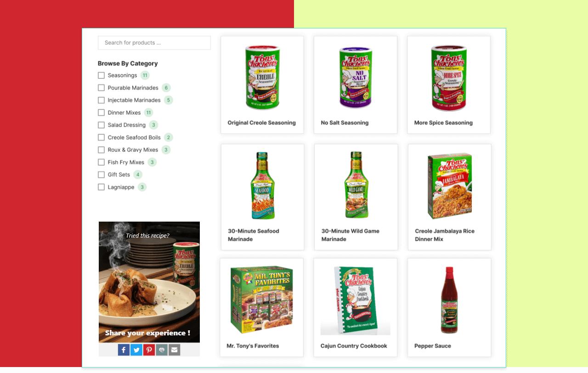Share on Facebook icon
The width and height of the screenshot is (588, 373).
[124, 350]
